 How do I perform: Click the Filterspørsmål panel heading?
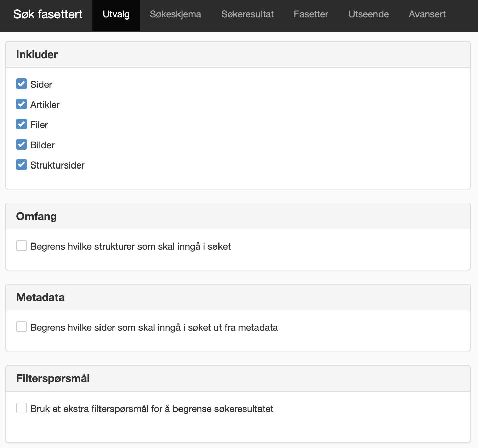tap(53, 378)
